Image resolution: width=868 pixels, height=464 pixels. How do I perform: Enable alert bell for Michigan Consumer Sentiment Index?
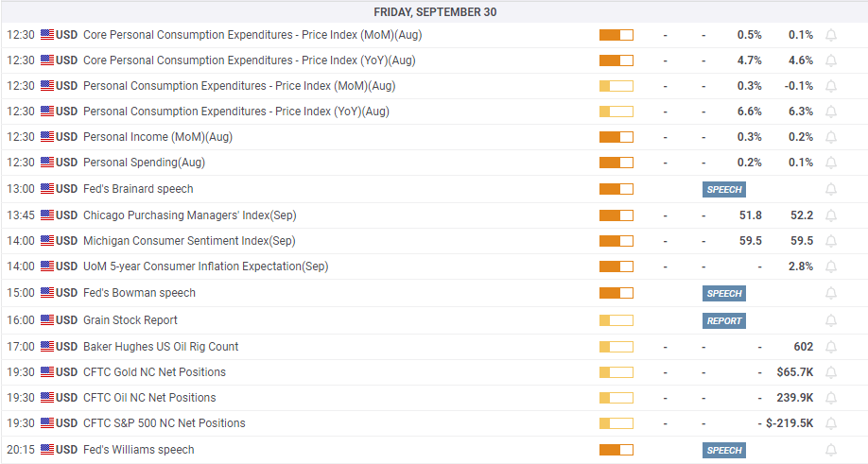(x=831, y=241)
